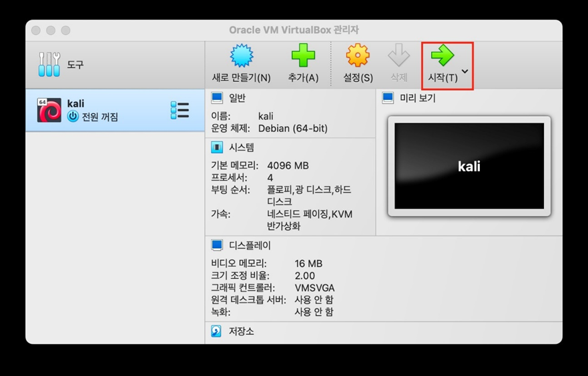
Task: Click the 크기 조정 비율 label
Action: [x=240, y=275]
